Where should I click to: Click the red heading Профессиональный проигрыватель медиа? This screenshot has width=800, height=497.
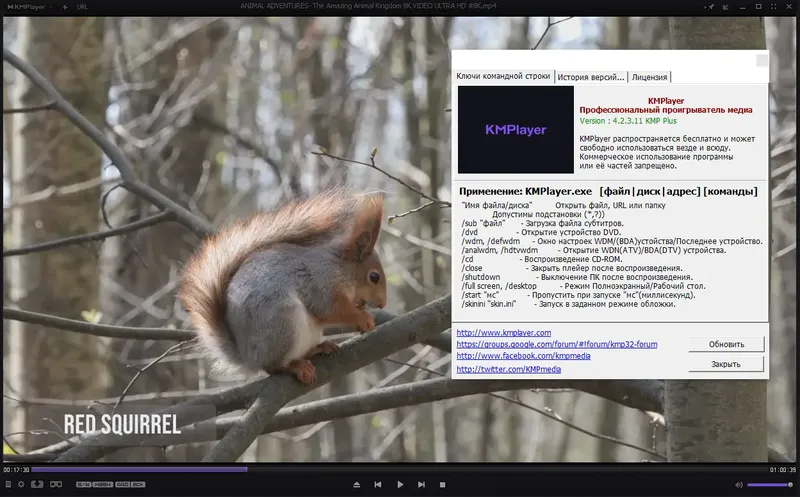665,110
